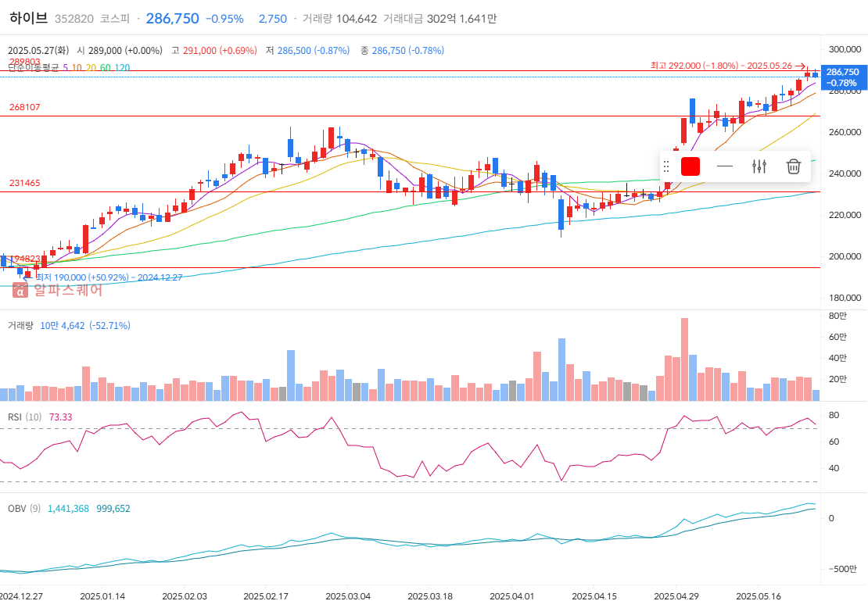Screen dimensions: 868x608
Task: Click the header change amount 2,750
Action: click(x=273, y=19)
